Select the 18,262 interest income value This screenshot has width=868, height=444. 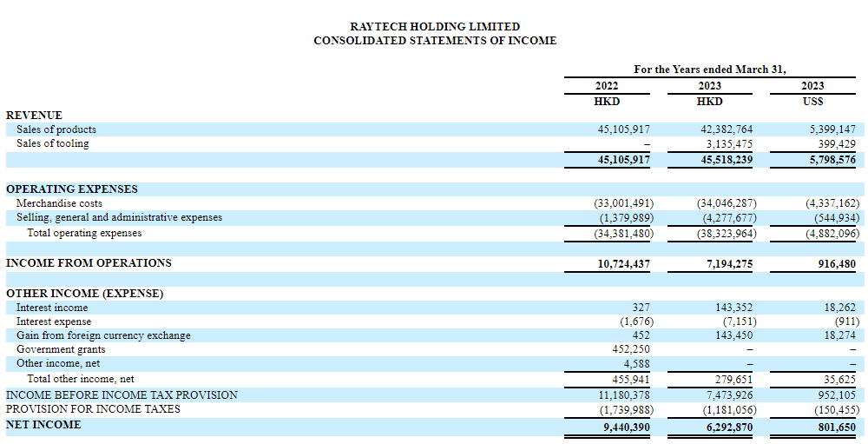click(839, 308)
